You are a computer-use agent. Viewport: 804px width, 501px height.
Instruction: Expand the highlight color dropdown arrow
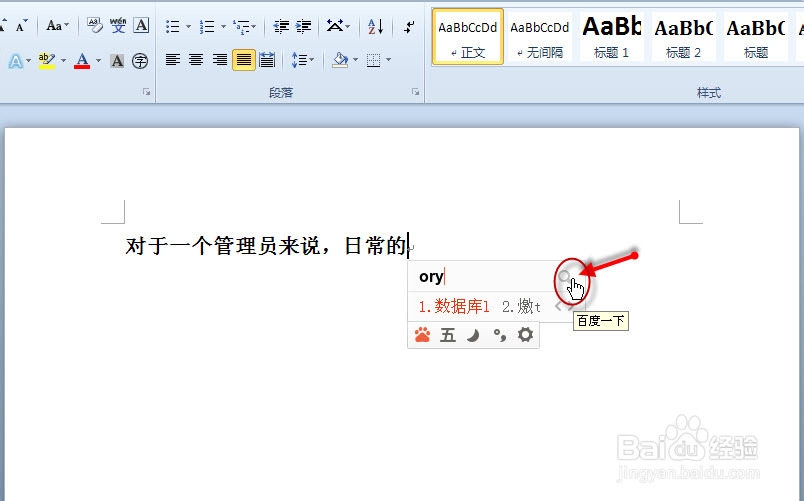(x=64, y=61)
